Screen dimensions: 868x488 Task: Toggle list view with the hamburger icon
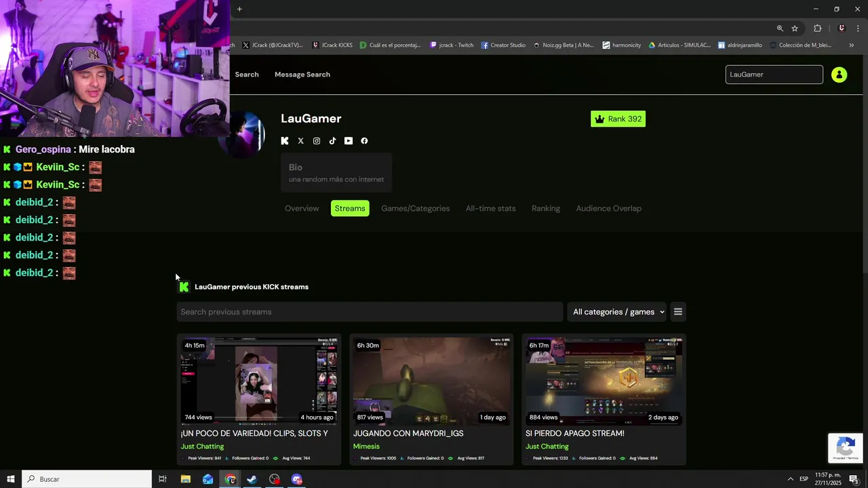[x=677, y=312]
